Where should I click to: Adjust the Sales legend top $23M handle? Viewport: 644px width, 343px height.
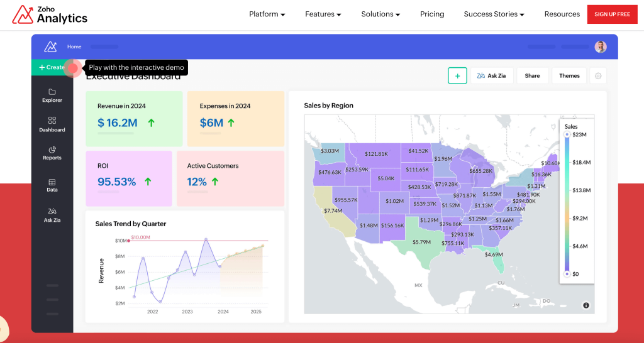tap(567, 134)
